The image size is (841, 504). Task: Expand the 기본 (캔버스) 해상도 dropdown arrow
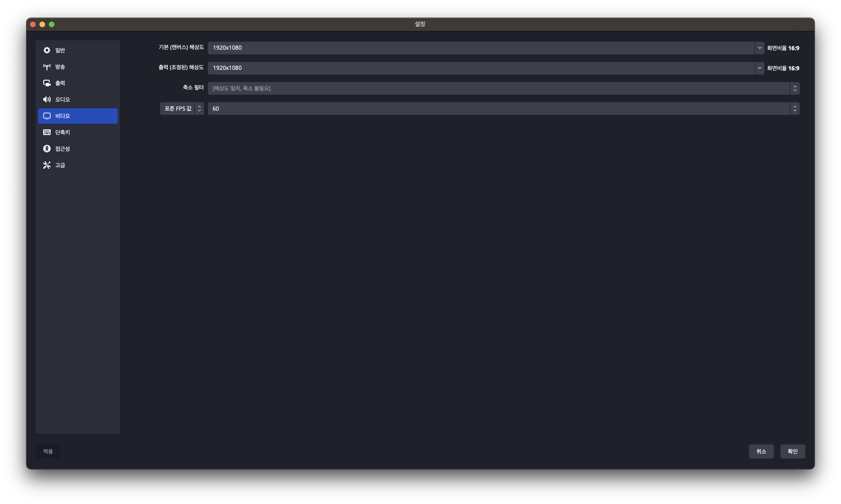coord(759,48)
